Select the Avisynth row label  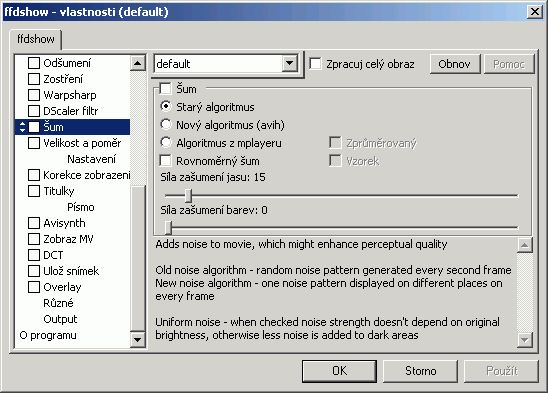[64, 223]
